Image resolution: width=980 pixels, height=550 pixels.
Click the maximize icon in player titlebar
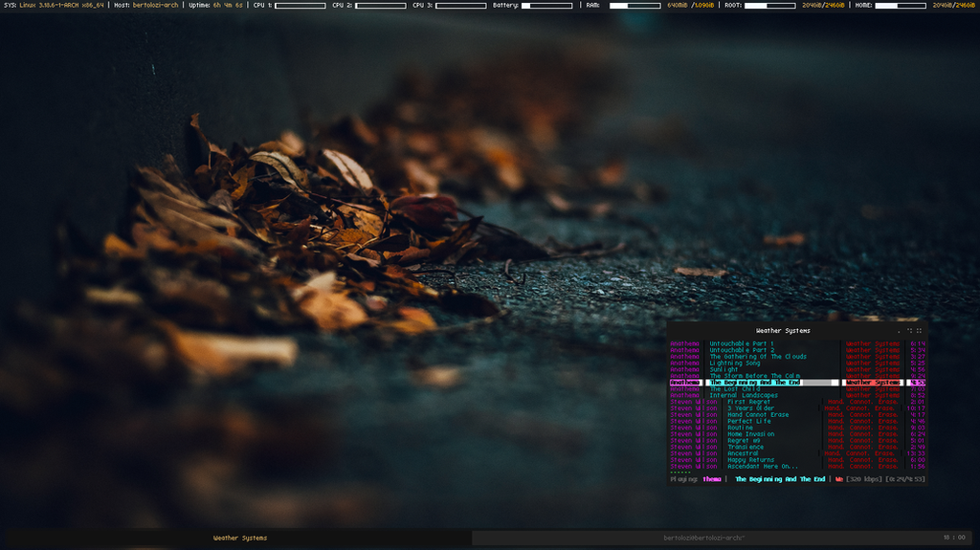click(x=909, y=331)
